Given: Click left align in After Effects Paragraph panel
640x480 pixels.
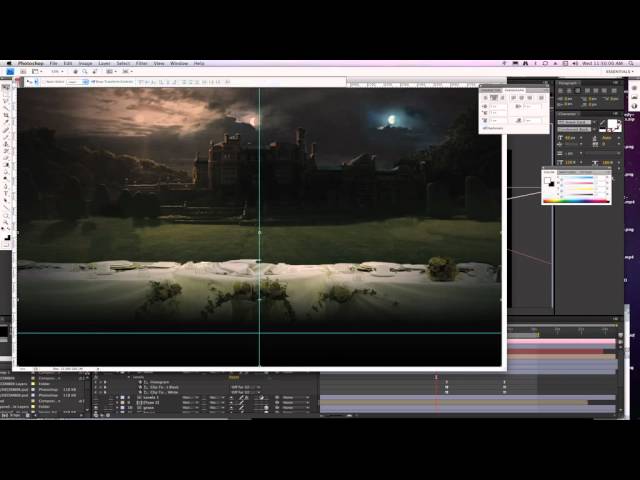Looking at the screenshot, I should (x=561, y=91).
